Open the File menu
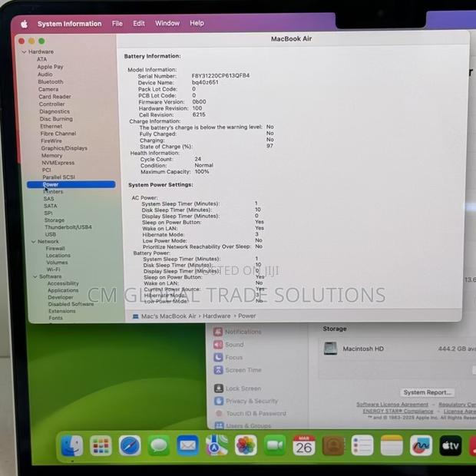476x476 pixels. pyautogui.click(x=117, y=23)
